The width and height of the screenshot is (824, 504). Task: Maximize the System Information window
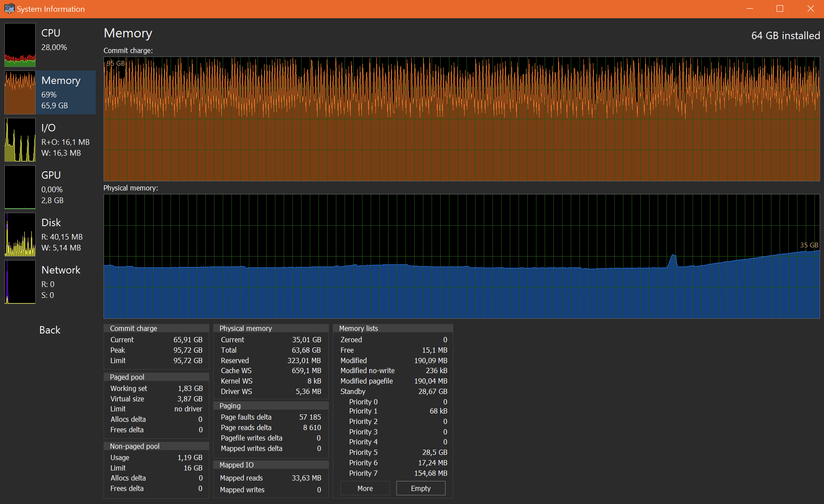click(x=780, y=9)
